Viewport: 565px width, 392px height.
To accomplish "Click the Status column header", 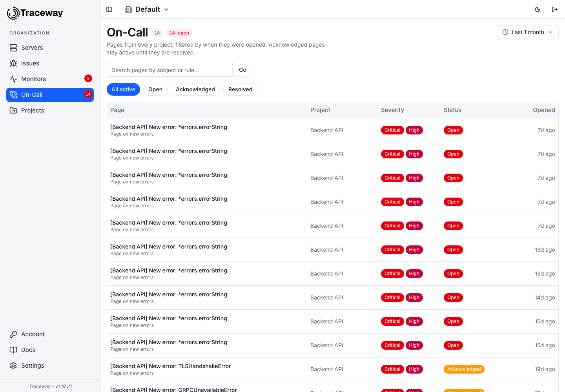I will (x=452, y=110).
